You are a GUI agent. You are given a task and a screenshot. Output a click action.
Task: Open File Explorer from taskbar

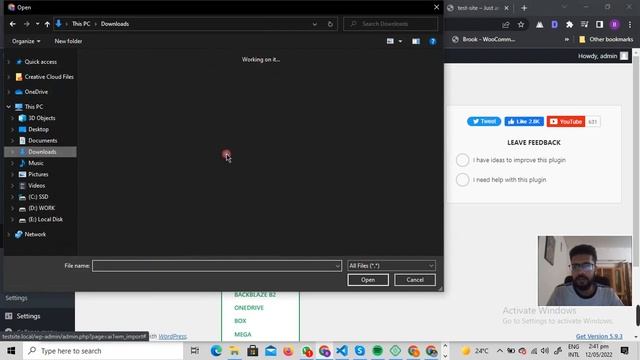tap(234, 351)
